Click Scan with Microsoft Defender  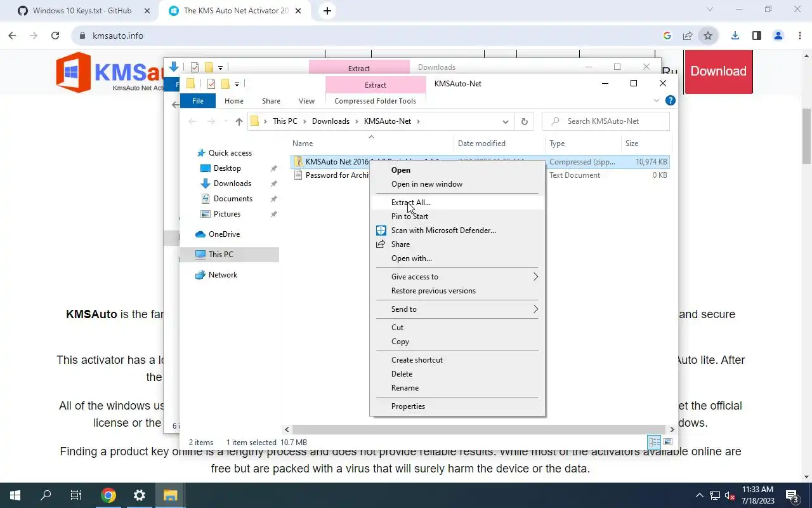click(x=443, y=230)
